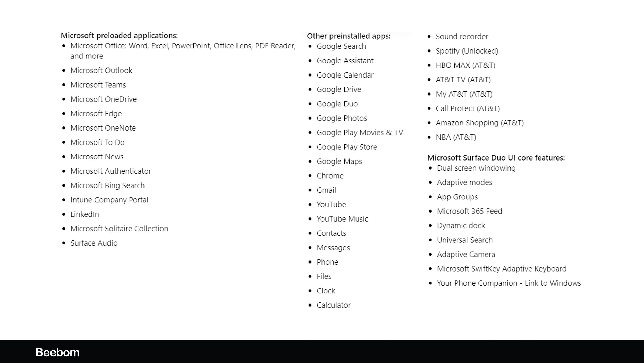Expand Other preinstalled apps section

(x=349, y=36)
